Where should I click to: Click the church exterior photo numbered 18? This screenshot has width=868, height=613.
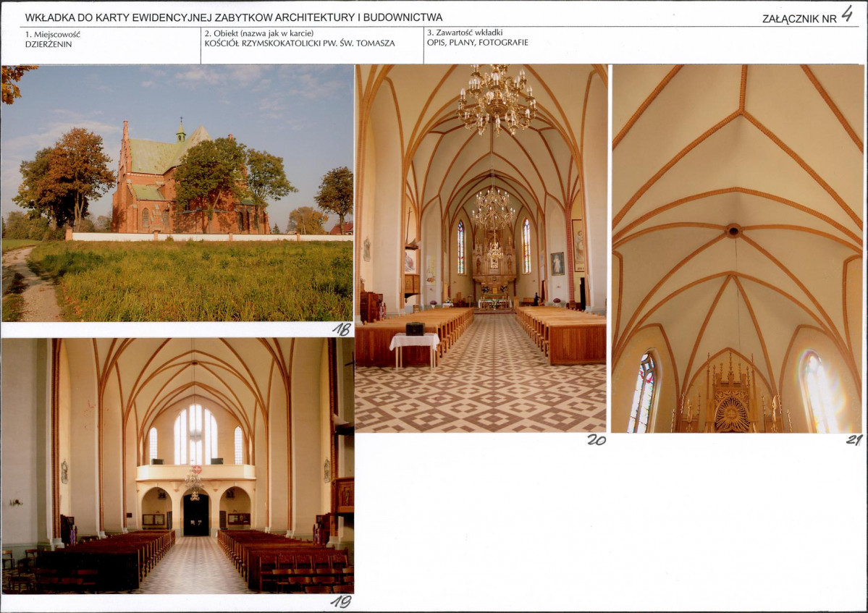(x=177, y=193)
